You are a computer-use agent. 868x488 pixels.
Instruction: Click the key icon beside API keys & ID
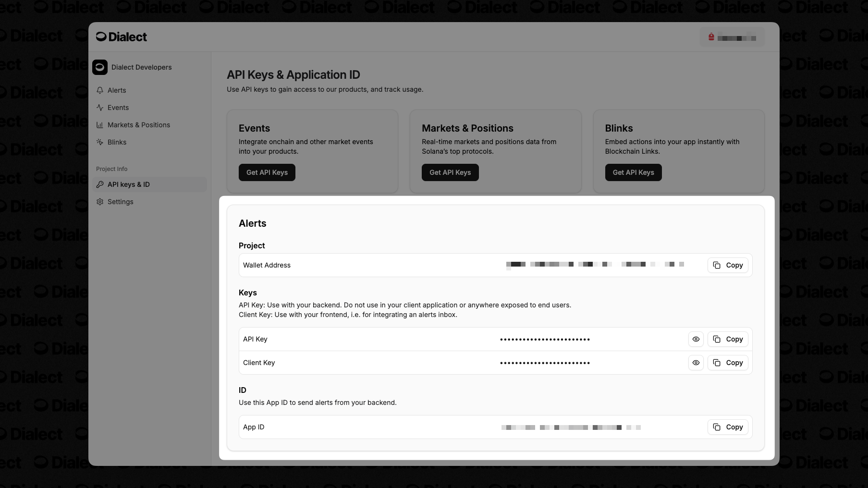100,184
